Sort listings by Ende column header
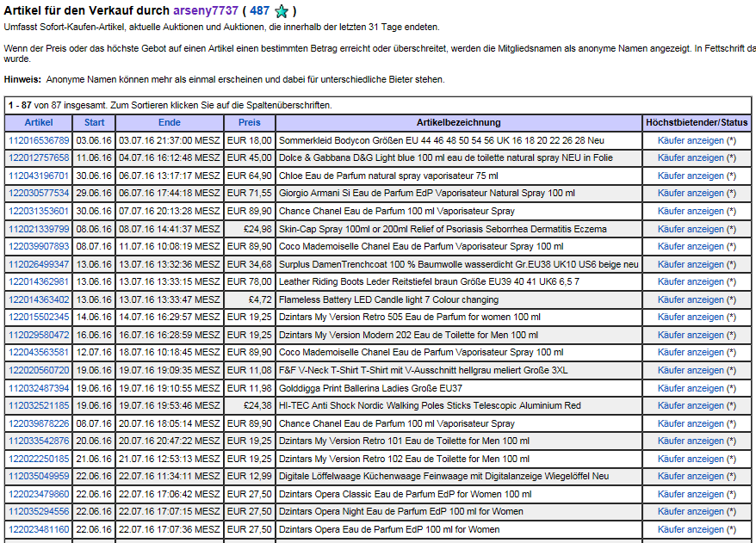The width and height of the screenshot is (756, 543). click(169, 122)
